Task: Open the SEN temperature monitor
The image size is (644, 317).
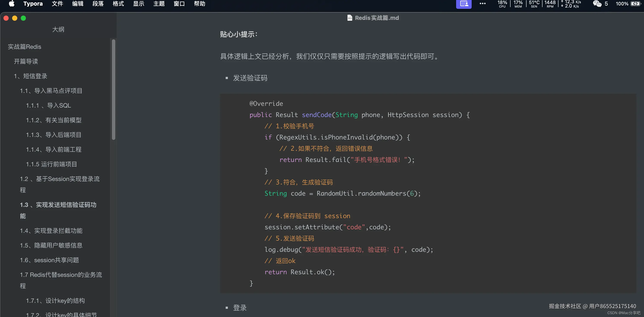Action: click(x=534, y=4)
